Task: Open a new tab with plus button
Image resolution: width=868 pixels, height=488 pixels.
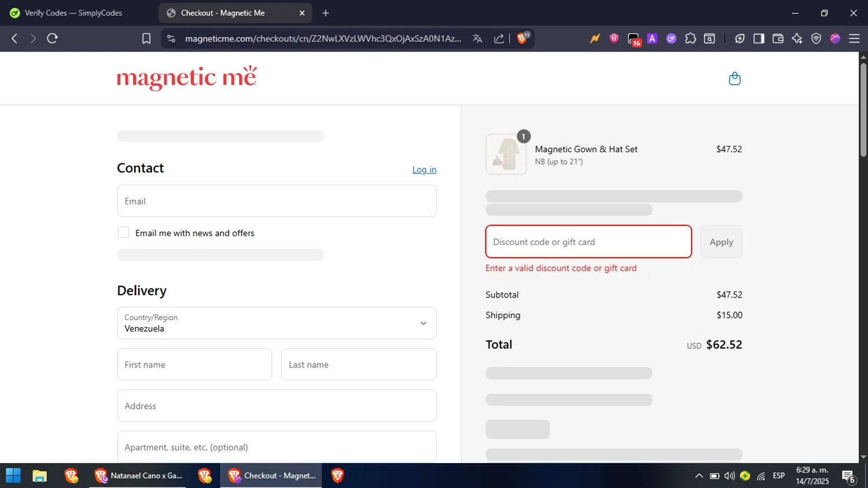Action: coord(326,13)
